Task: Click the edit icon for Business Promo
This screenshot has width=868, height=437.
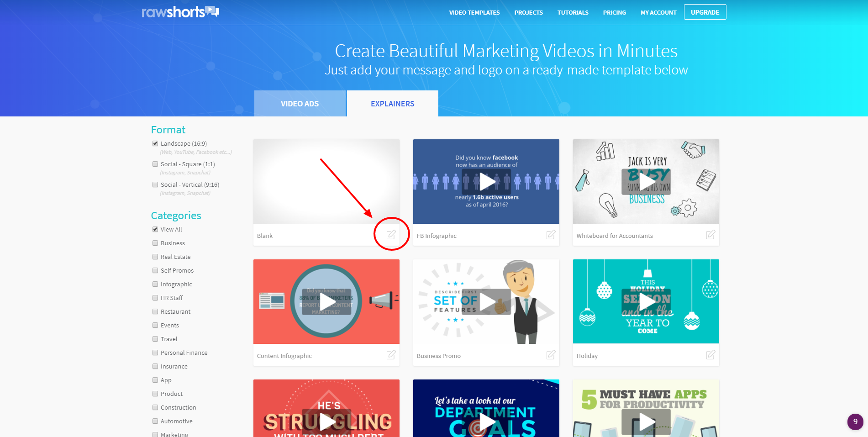Action: [551, 355]
